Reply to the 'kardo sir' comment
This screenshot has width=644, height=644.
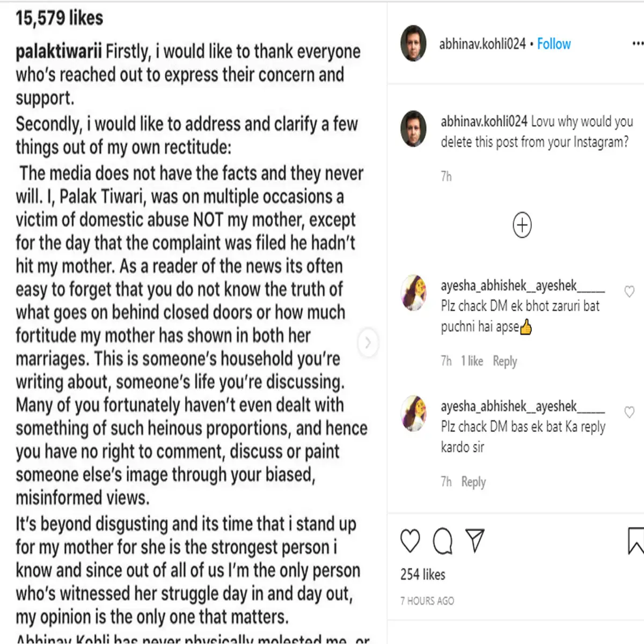point(473,482)
